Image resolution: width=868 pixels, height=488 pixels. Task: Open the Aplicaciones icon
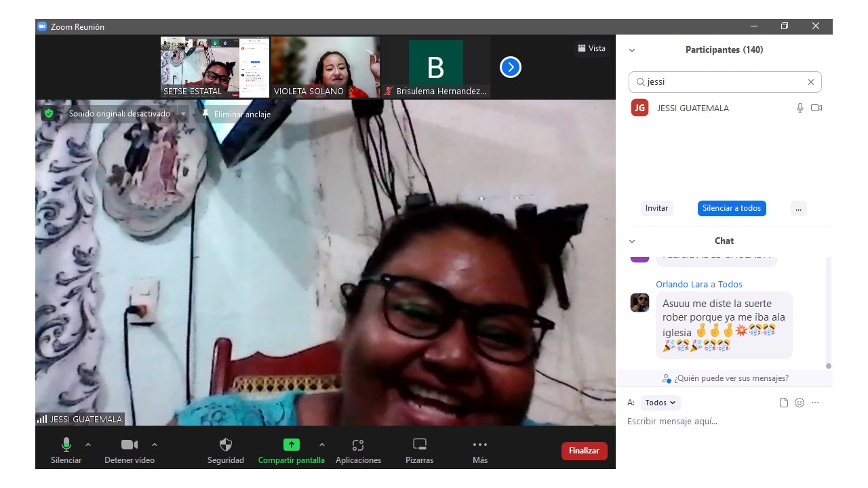coord(358,445)
